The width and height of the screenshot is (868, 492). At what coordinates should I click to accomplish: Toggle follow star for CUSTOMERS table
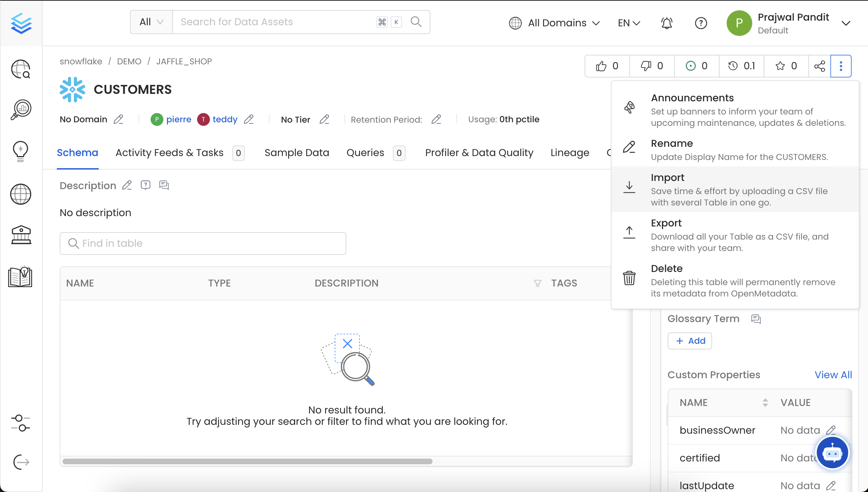point(780,66)
